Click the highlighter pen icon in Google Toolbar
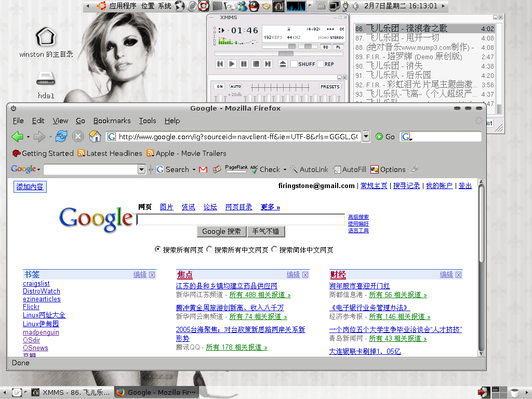 click(414, 169)
